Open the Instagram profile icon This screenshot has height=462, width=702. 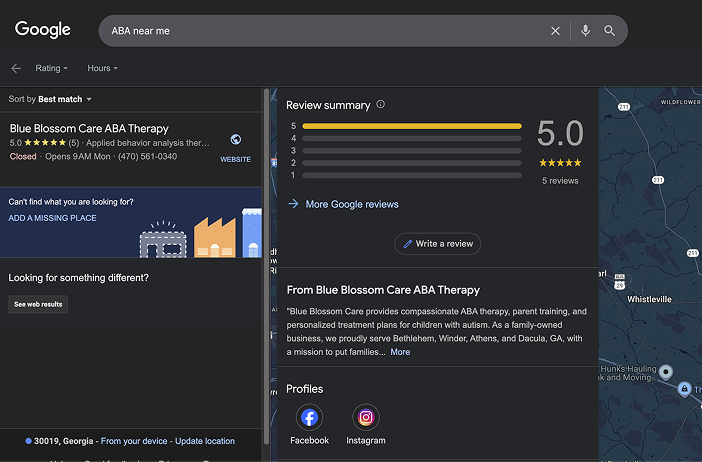click(x=366, y=417)
